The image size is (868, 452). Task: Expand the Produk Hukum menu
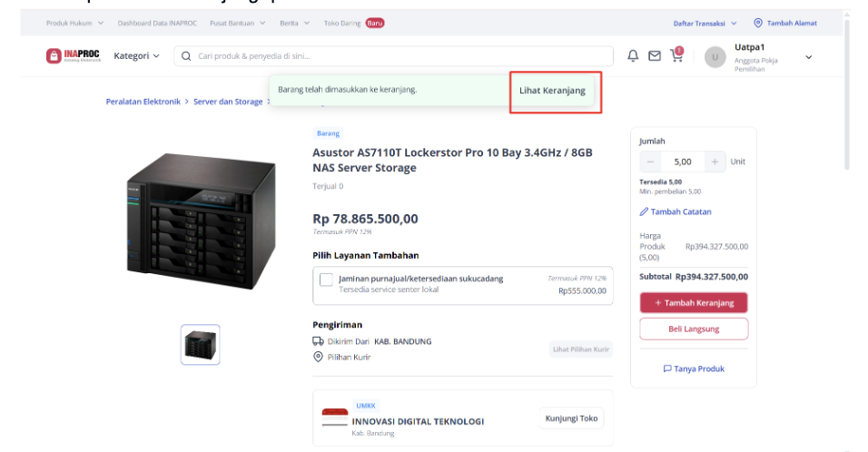[x=74, y=24]
